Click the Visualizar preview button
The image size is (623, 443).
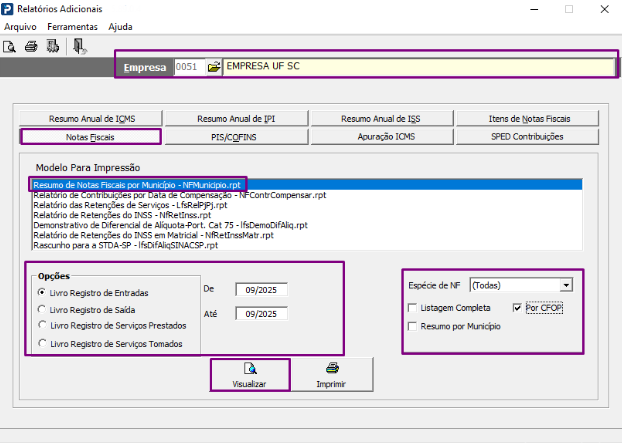click(250, 374)
